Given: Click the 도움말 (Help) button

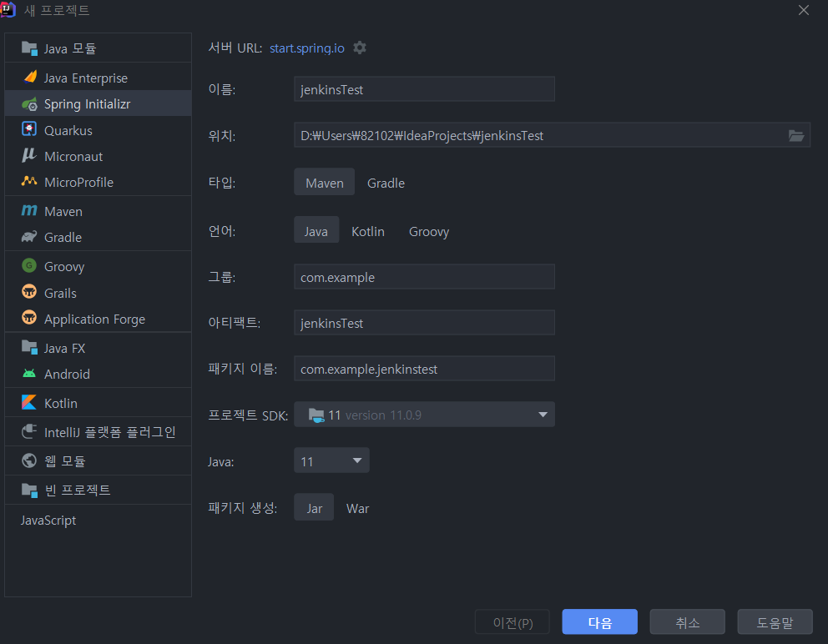Looking at the screenshot, I should [x=775, y=621].
